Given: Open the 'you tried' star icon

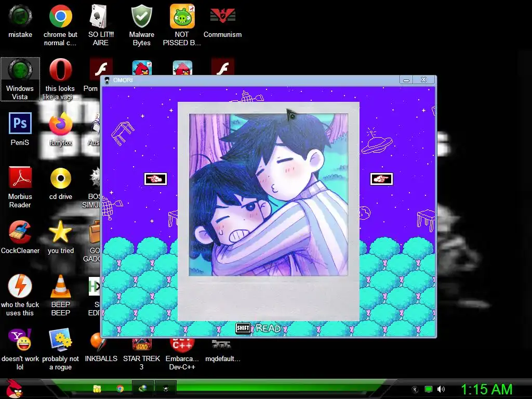Looking at the screenshot, I should tap(60, 237).
